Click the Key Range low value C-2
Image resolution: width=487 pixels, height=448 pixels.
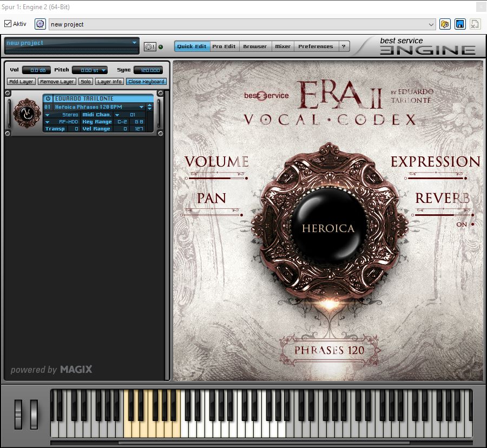click(122, 122)
